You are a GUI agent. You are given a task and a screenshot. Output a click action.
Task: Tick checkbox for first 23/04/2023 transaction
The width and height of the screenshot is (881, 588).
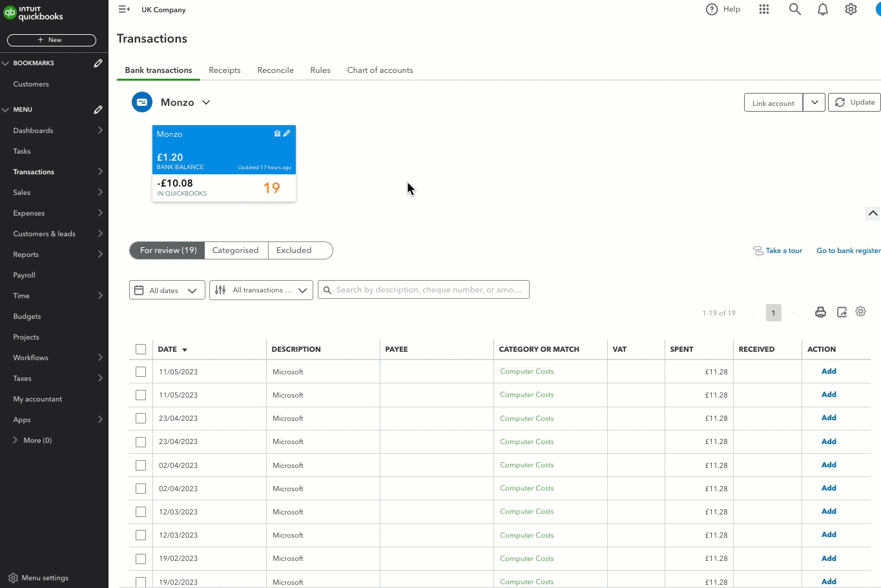[141, 418]
